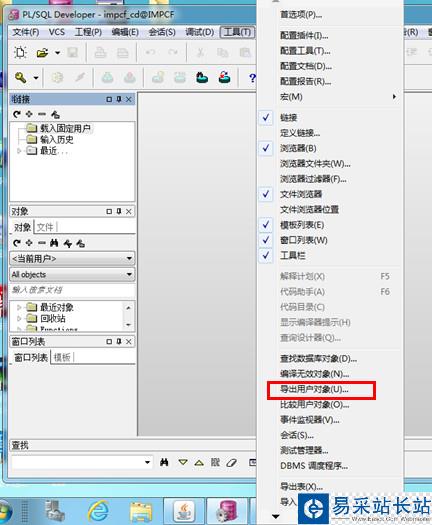Open the 宏(M) submenu arrow
The image size is (432, 525).
click(x=394, y=97)
